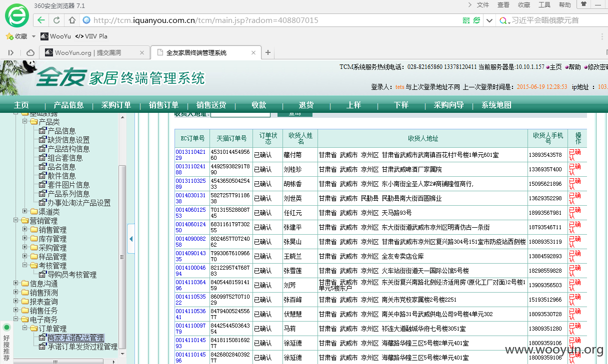Expand the 销售管理 folder
The image size is (608, 364).
25,230
